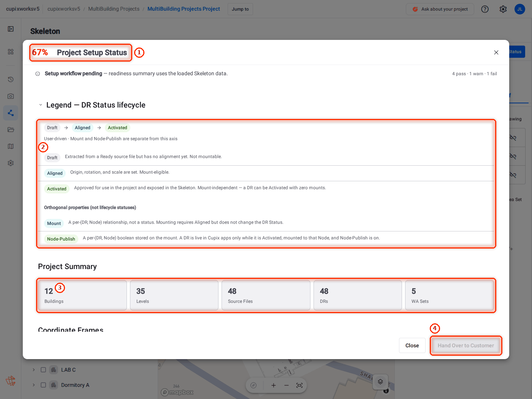Open the history clock icon in sidebar

tap(11, 79)
